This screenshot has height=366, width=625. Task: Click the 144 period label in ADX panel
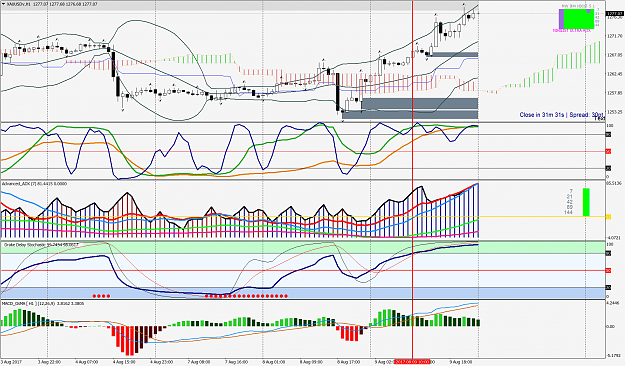tap(568, 213)
